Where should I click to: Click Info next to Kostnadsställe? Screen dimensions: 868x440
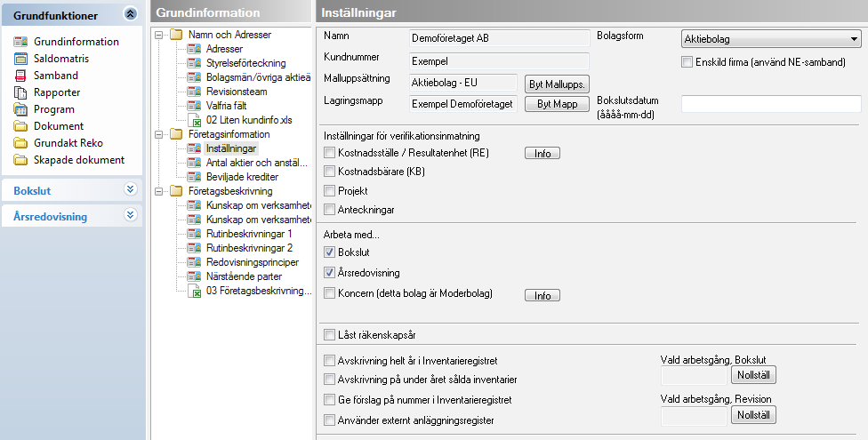[x=542, y=153]
